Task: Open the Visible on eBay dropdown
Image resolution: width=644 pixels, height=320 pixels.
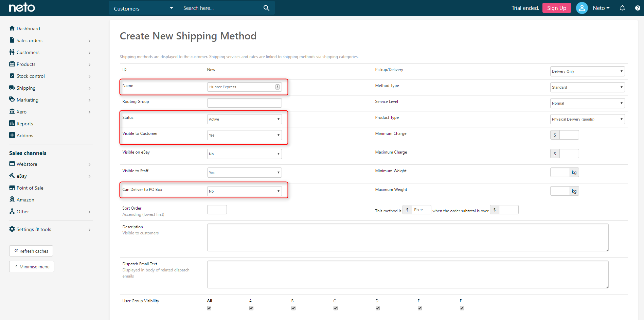Action: (245, 154)
